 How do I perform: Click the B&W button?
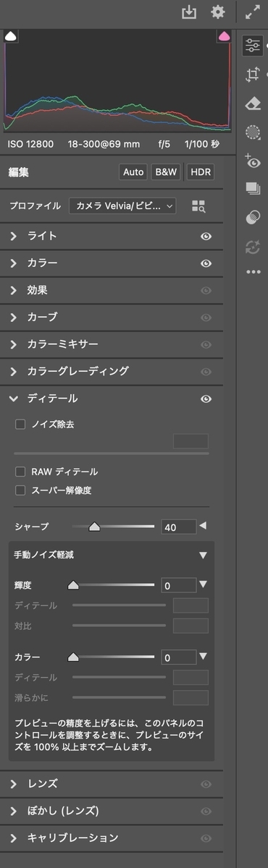coord(167,172)
